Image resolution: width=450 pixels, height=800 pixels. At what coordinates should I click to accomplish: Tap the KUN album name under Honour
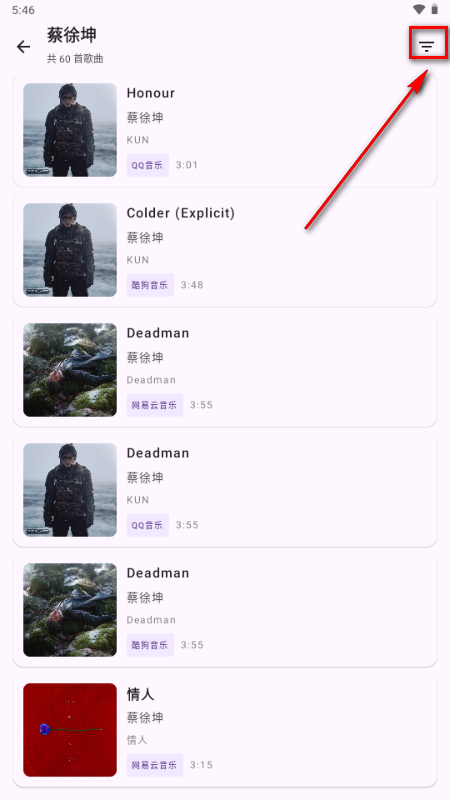click(x=138, y=140)
